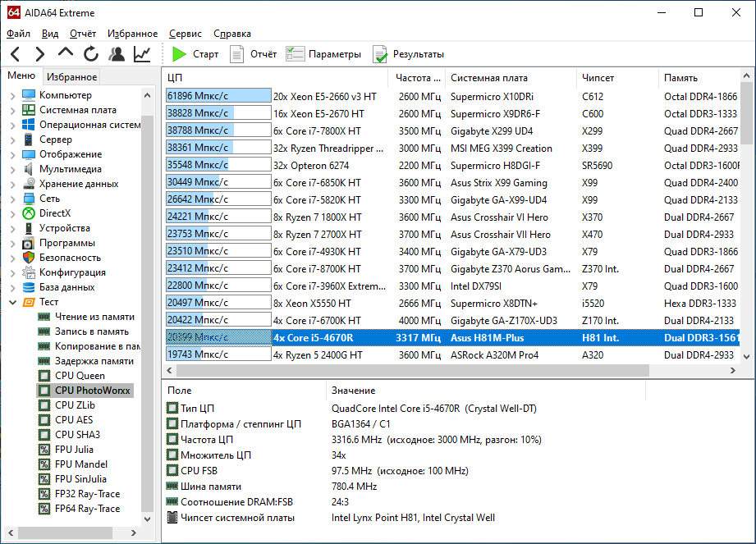Select the Конфигурация gear icon
The height and width of the screenshot is (544, 756).
(x=29, y=272)
